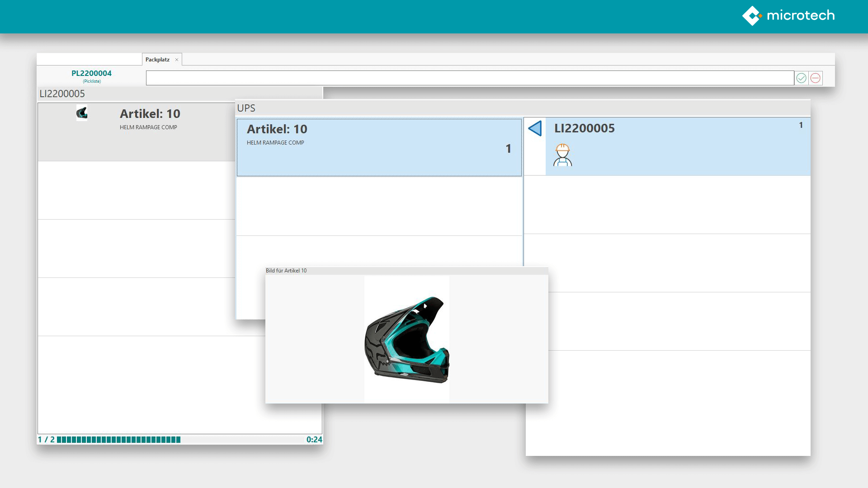Click the red cancel circle icon
Viewport: 868px width, 488px height.
coord(815,78)
